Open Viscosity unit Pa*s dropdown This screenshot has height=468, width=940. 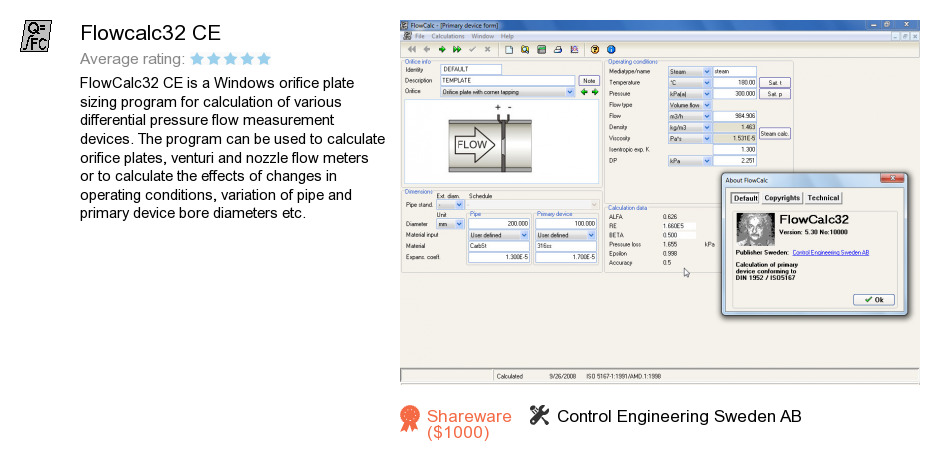[x=707, y=138]
